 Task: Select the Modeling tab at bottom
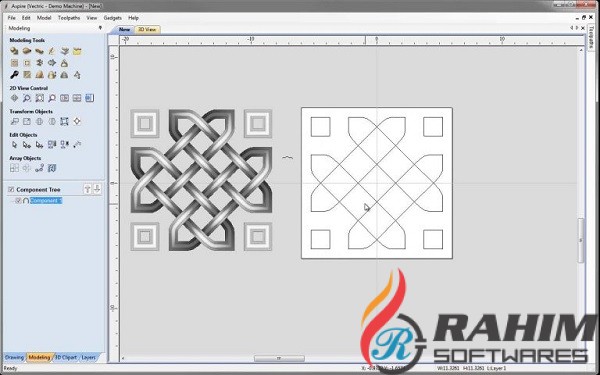pos(39,357)
